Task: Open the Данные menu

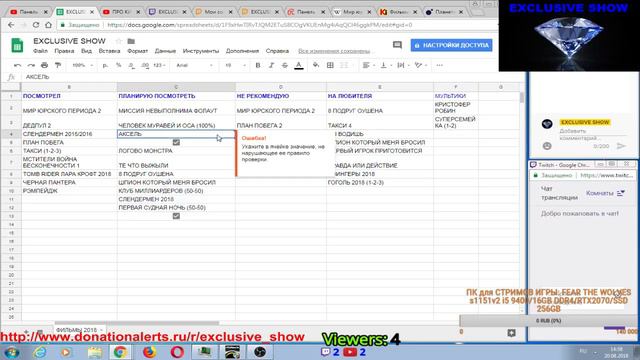Action: pyautogui.click(x=165, y=51)
